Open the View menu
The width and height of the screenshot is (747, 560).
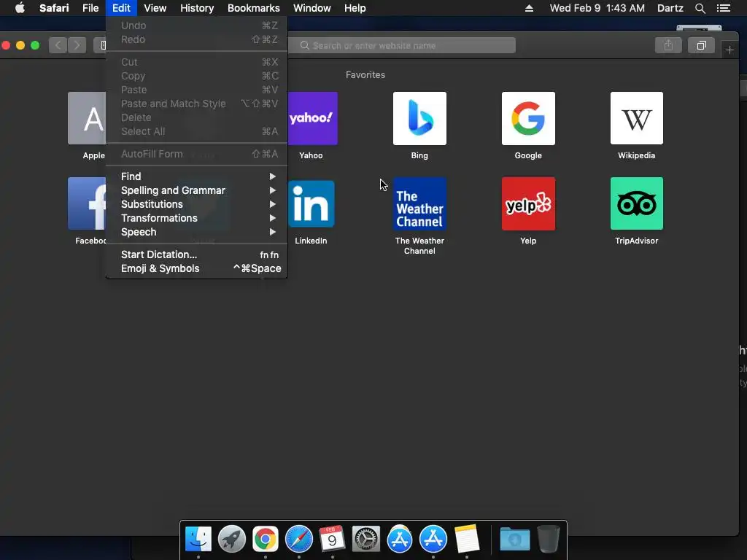click(x=155, y=8)
